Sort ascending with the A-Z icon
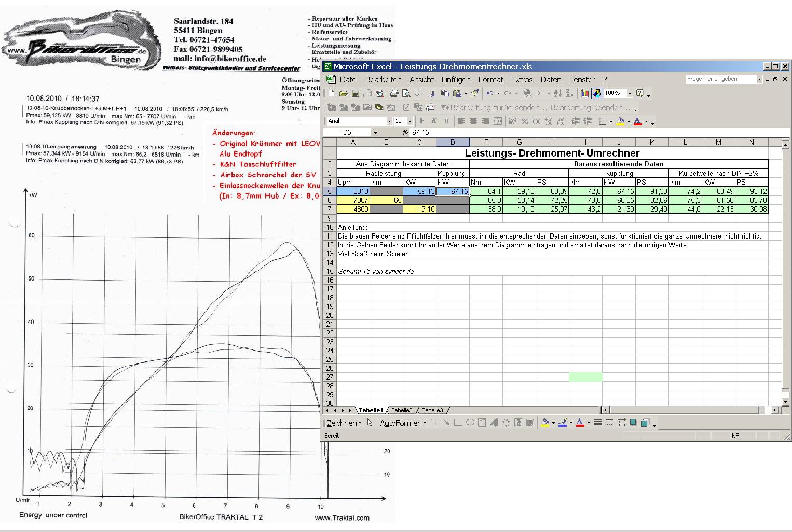792x532 pixels. coord(557,93)
